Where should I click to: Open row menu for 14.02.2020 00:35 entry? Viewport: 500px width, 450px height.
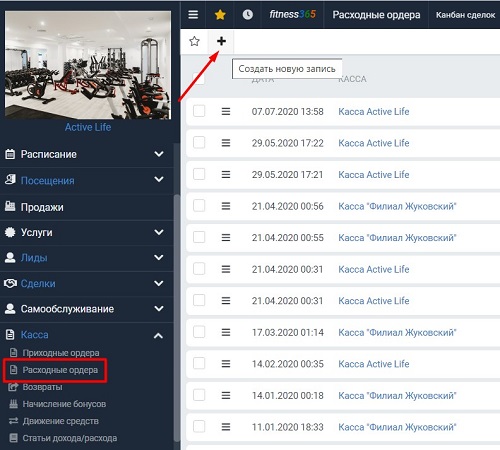(x=226, y=364)
